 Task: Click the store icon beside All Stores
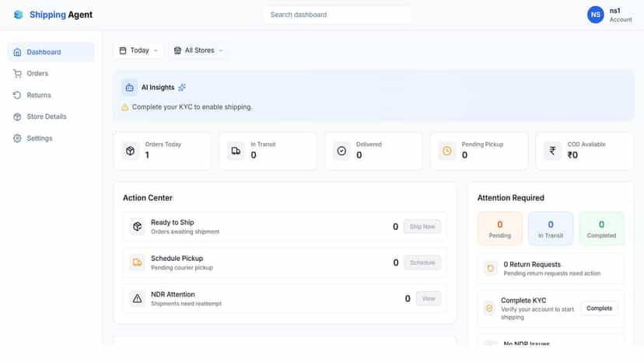(177, 50)
